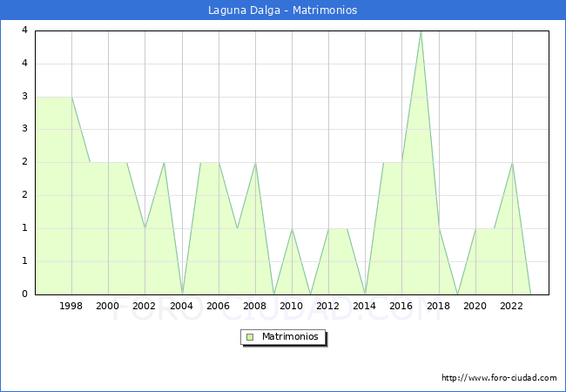Click the 2002 x-axis label
The width and height of the screenshot is (566, 392).
click(144, 306)
